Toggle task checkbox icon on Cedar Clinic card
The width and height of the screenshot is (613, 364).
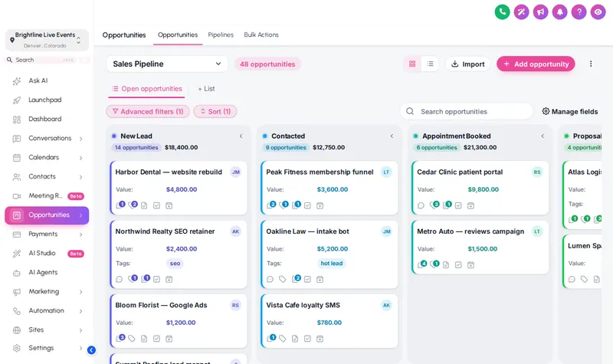(458, 205)
